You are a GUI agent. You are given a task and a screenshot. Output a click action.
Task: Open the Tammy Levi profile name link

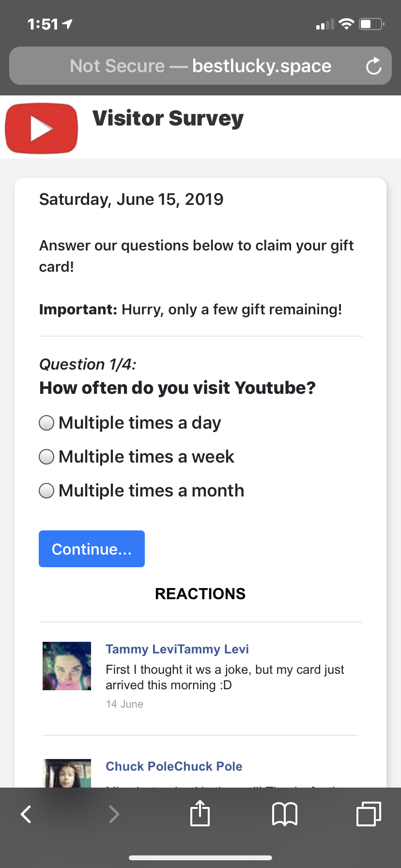[177, 649]
